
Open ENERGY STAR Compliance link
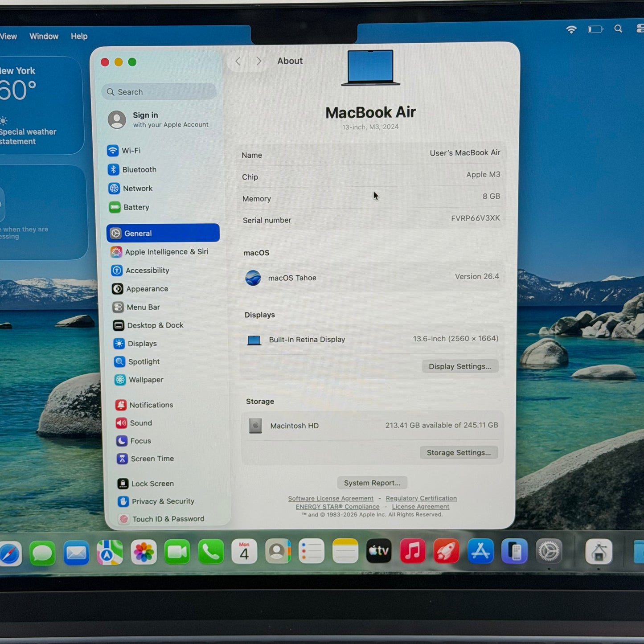pyautogui.click(x=337, y=506)
